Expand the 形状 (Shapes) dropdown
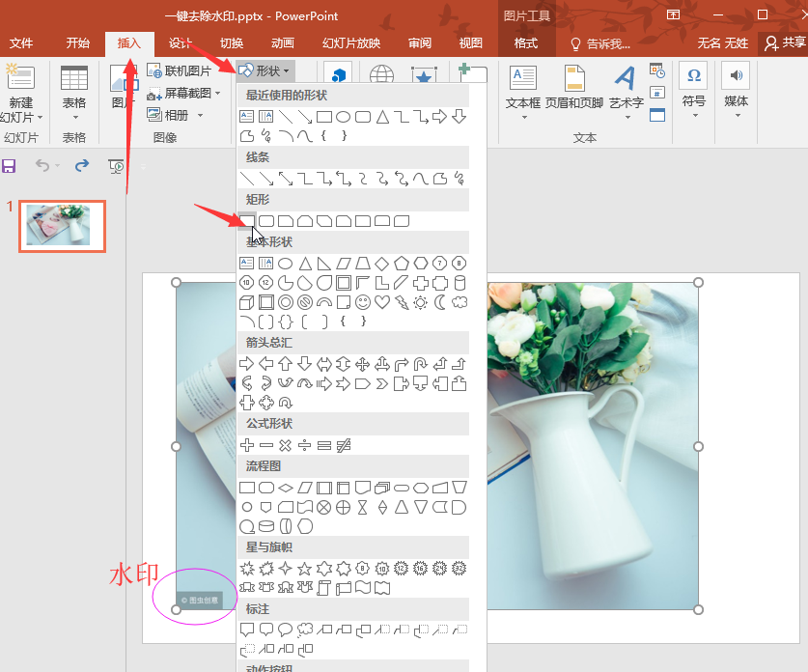808x672 pixels. click(265, 70)
